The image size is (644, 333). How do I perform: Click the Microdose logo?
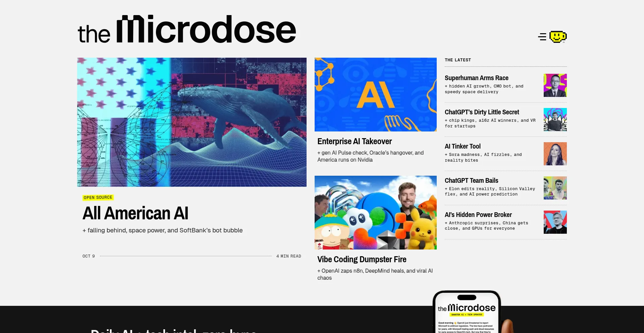click(x=187, y=30)
